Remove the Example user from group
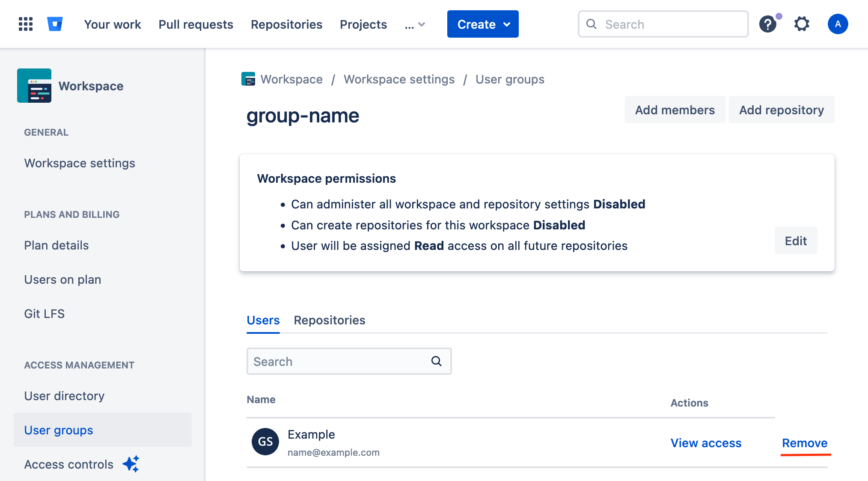The width and height of the screenshot is (868, 481). tap(805, 443)
